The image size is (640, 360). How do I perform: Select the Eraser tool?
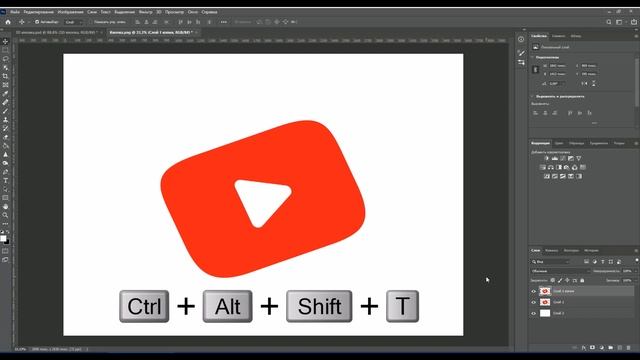pyautogui.click(x=5, y=137)
